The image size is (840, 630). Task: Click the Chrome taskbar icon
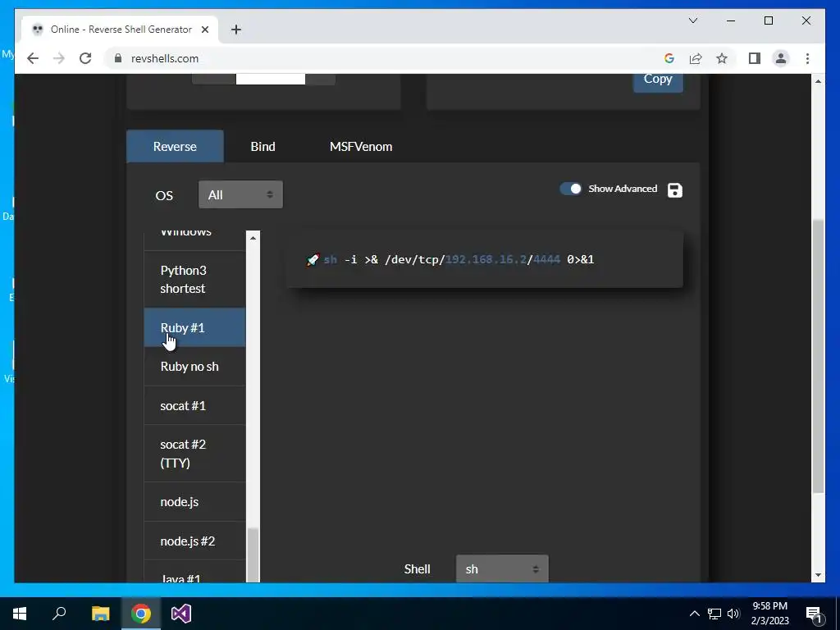click(141, 614)
